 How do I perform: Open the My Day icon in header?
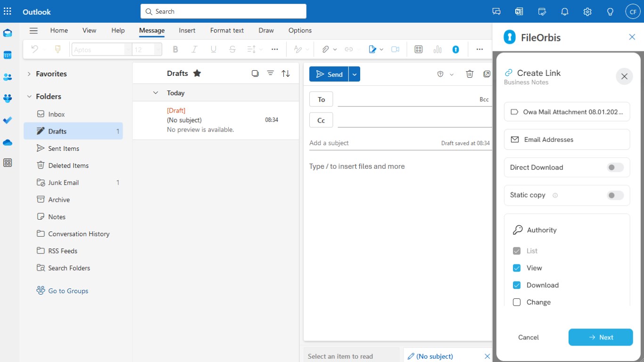click(x=542, y=12)
